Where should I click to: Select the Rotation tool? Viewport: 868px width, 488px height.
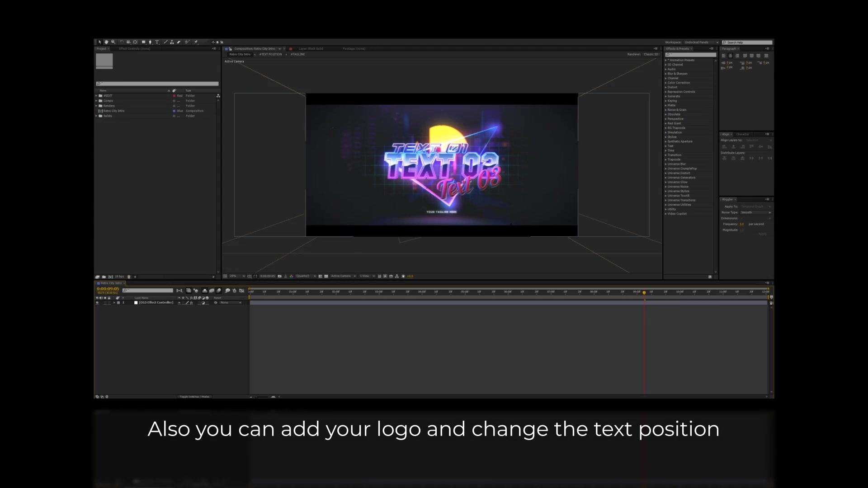122,42
